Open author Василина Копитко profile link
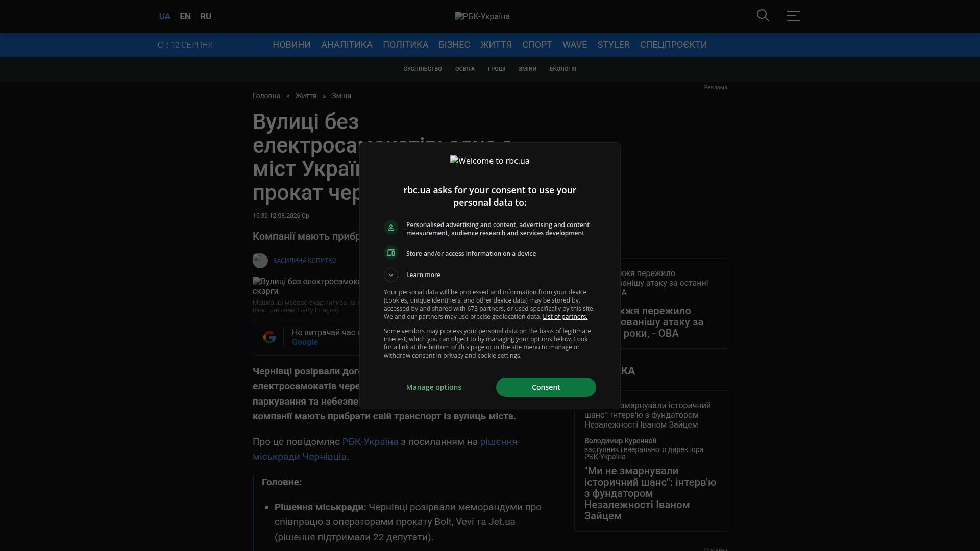 [x=305, y=261]
